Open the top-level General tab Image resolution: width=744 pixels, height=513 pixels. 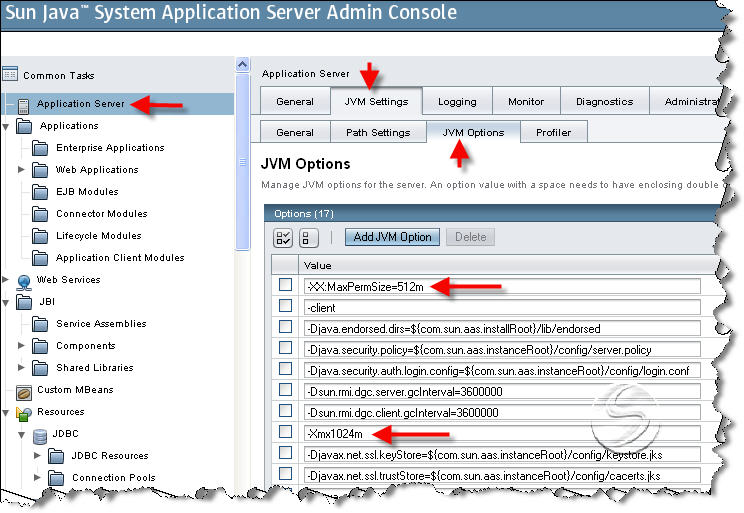[x=295, y=101]
